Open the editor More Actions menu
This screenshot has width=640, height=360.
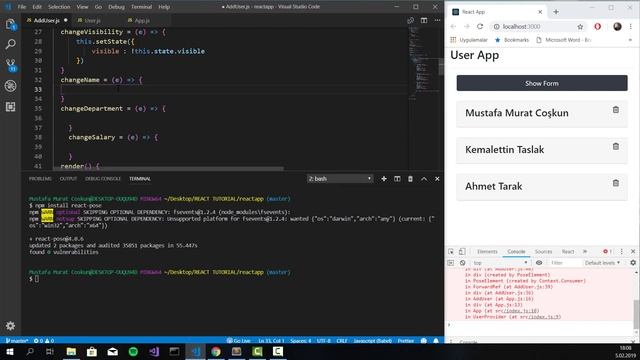pyautogui.click(x=437, y=20)
